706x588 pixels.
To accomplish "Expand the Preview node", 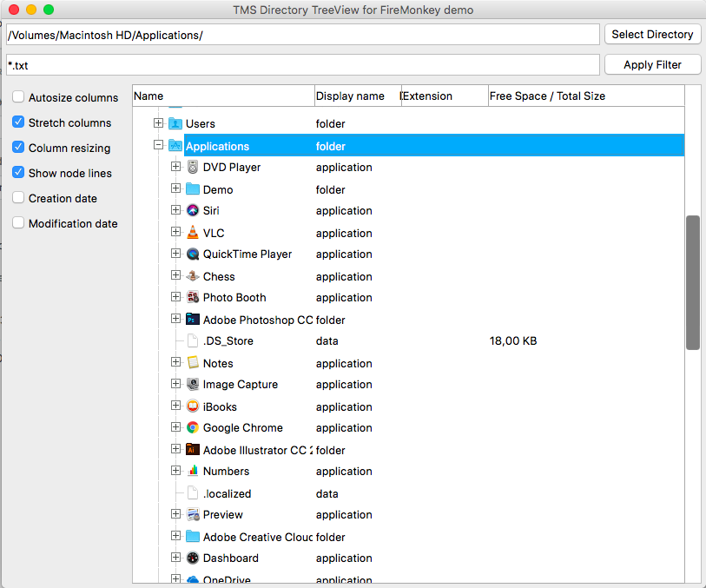I will 175,513.
